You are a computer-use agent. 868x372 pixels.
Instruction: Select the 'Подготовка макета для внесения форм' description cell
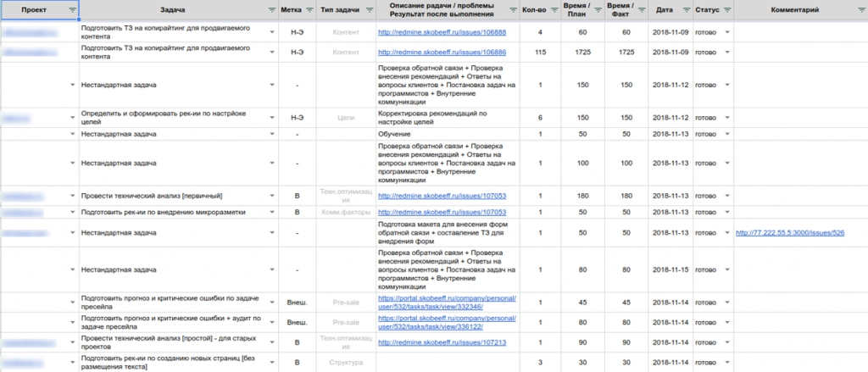tap(448, 233)
